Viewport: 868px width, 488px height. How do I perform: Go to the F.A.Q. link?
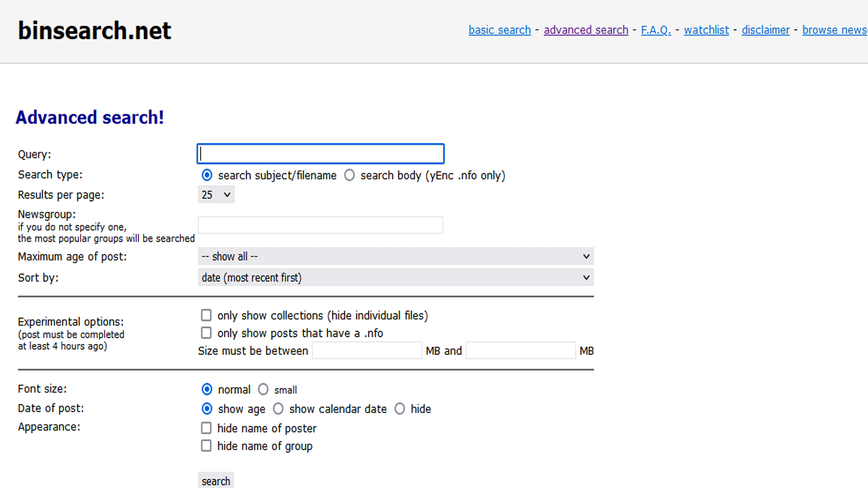click(x=656, y=30)
